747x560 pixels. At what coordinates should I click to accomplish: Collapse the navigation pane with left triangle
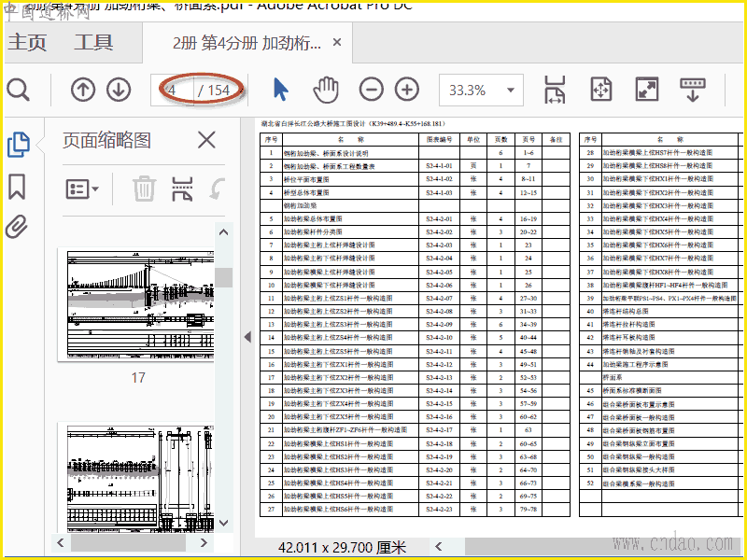pyautogui.click(x=247, y=337)
